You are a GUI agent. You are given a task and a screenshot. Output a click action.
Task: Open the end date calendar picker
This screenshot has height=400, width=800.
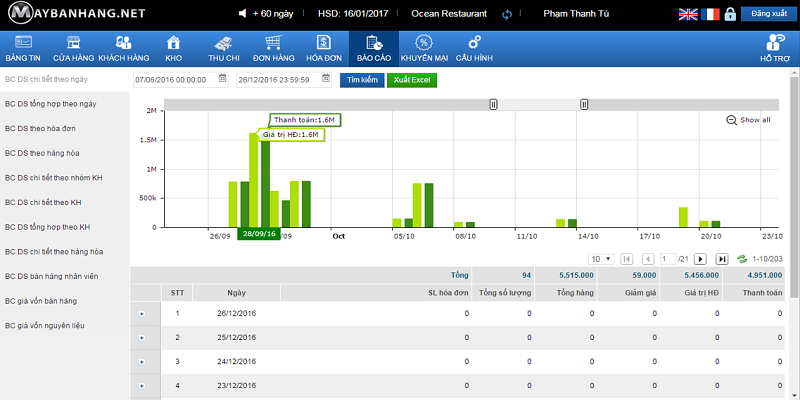326,79
